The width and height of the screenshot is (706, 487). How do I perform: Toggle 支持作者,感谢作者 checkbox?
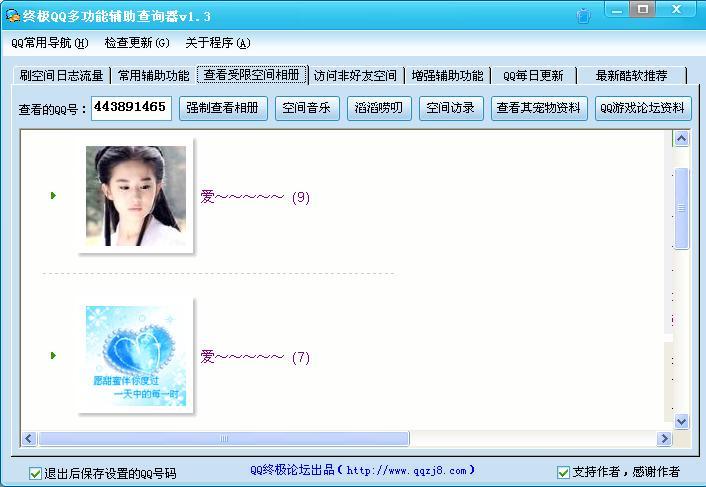[x=563, y=472]
